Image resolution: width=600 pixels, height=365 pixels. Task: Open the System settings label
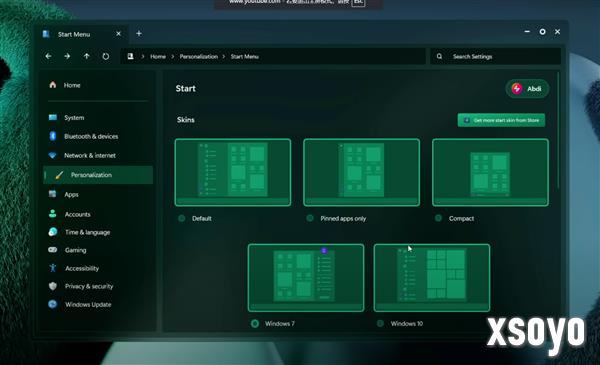74,117
